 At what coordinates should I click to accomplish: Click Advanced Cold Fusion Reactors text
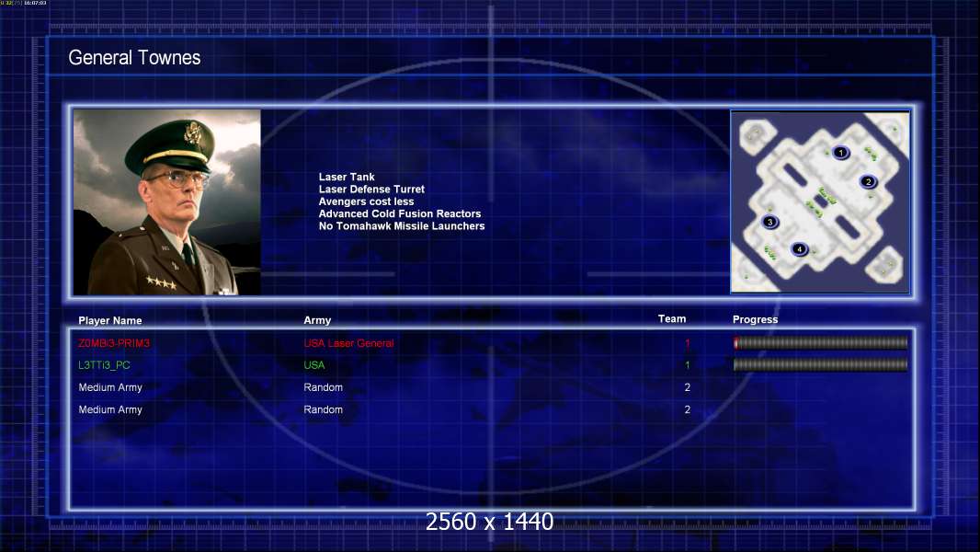tap(400, 213)
